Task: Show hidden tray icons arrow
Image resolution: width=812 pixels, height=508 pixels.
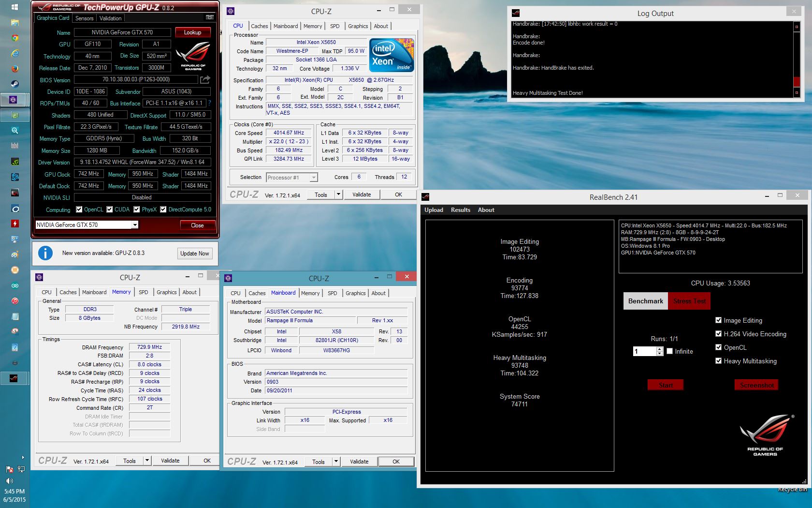Action: 23,457
